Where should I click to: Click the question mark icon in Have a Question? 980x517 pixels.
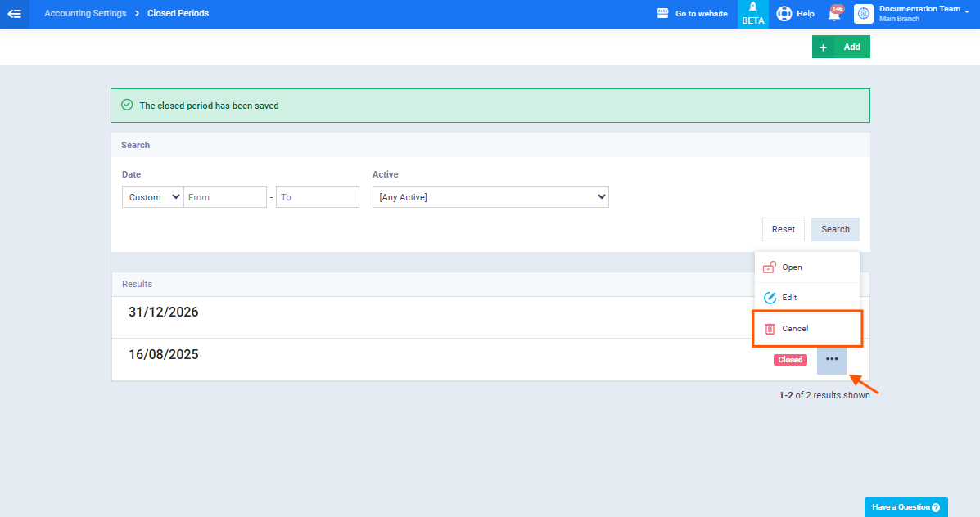[936, 508]
